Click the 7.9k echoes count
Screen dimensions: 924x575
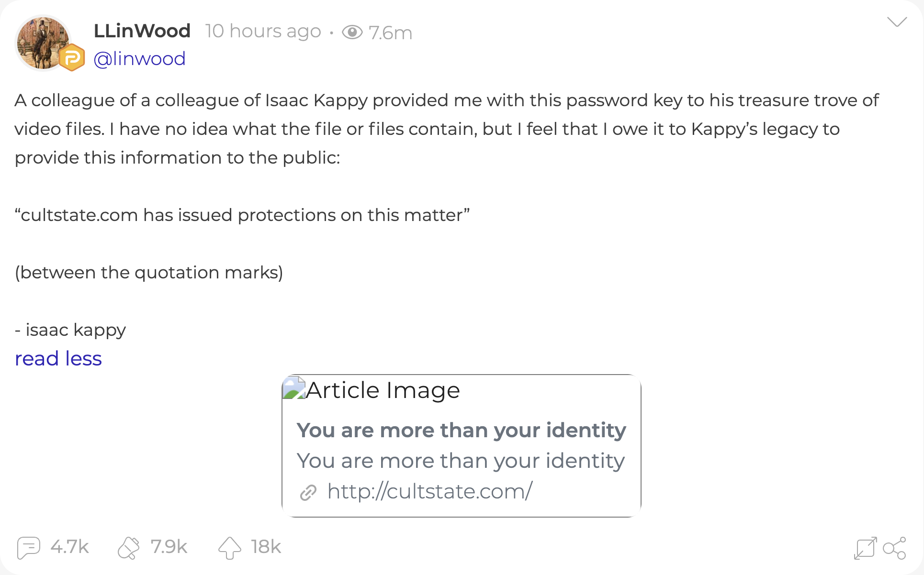[169, 547]
